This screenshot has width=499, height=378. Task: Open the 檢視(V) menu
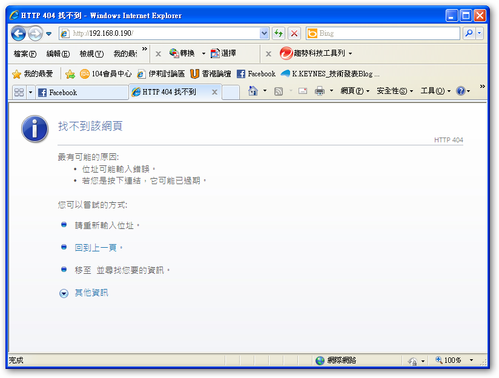click(x=91, y=53)
